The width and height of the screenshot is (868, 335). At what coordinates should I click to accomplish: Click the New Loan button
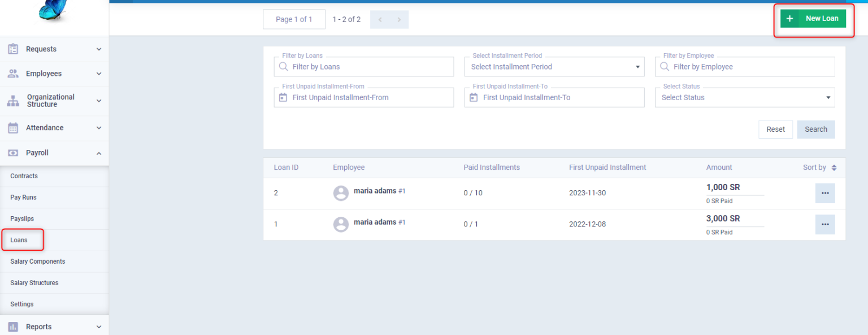[813, 19]
